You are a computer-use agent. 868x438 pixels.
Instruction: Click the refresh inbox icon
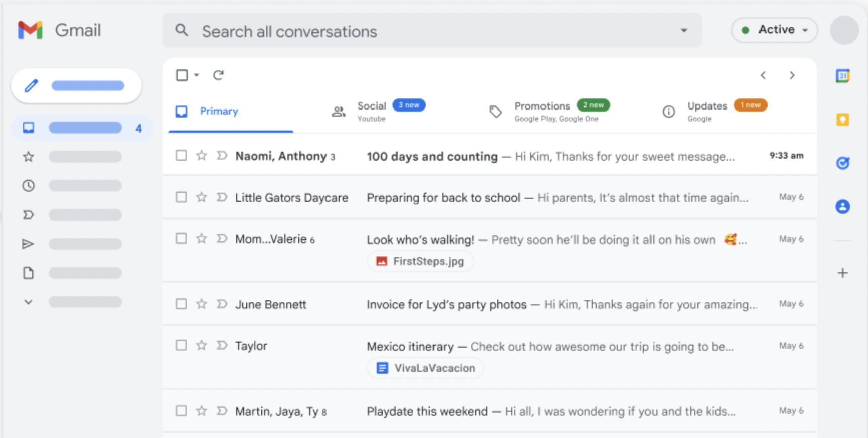218,75
